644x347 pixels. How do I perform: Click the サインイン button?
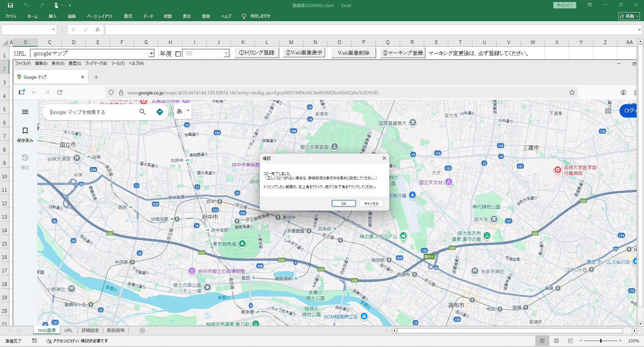(x=564, y=5)
